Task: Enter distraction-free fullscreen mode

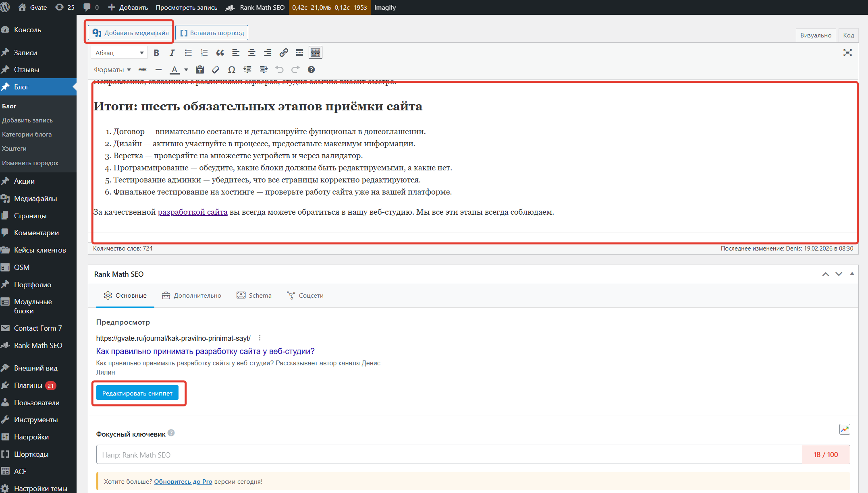Action: [x=847, y=53]
